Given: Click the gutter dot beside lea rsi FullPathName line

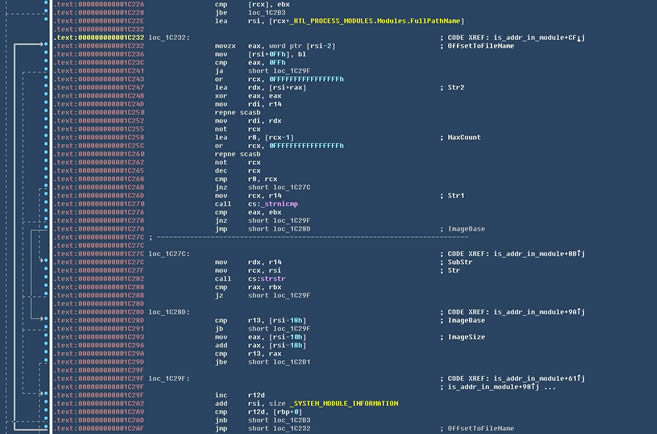Looking at the screenshot, I should pos(46,21).
